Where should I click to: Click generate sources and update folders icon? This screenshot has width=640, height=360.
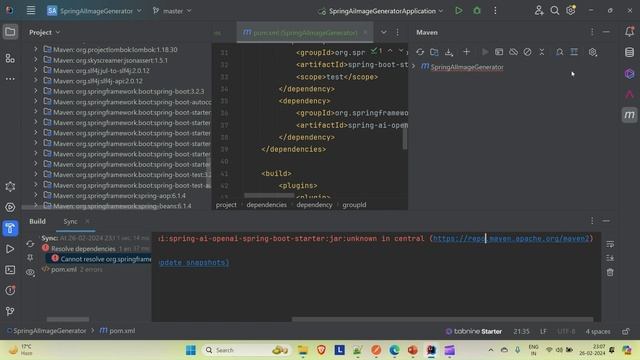click(x=434, y=52)
